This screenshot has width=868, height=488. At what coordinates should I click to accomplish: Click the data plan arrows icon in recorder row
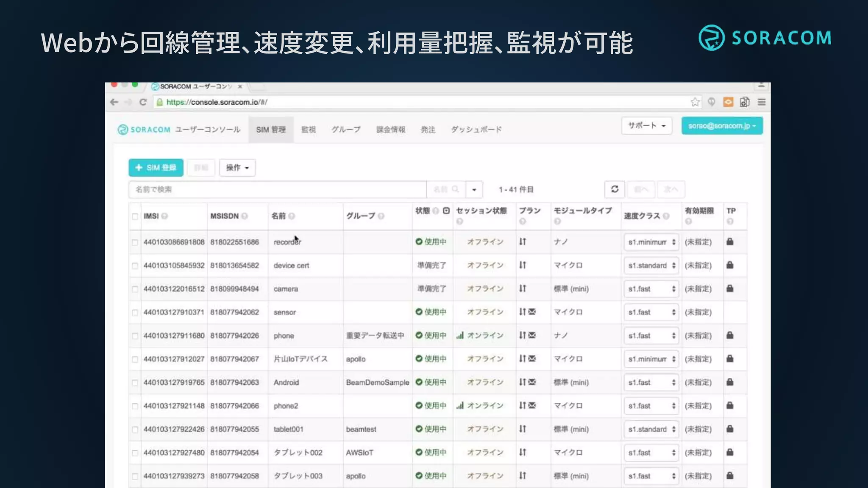523,242
